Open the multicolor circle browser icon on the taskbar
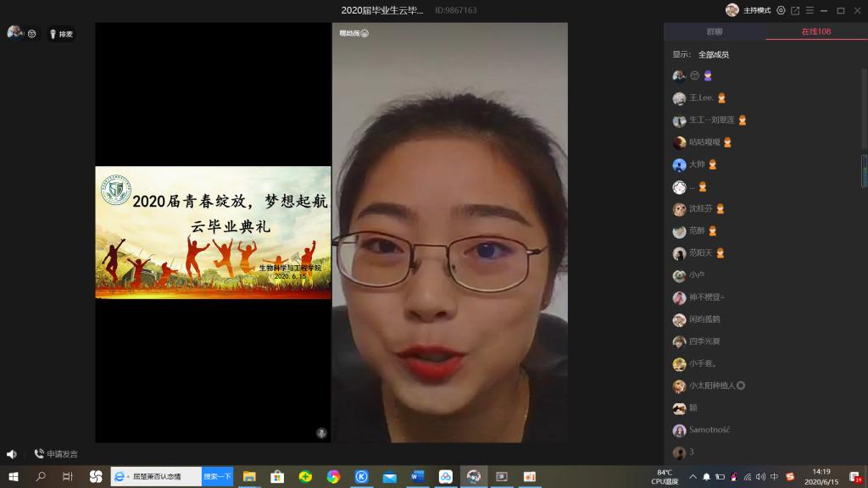Image resolution: width=868 pixels, height=488 pixels. pos(333,476)
